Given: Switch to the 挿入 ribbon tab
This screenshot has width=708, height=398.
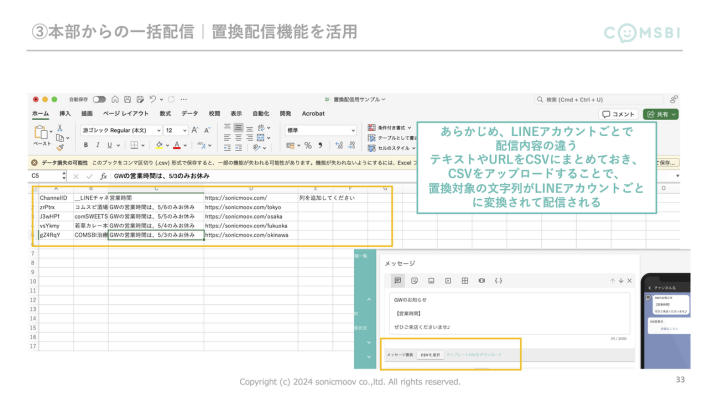Looking at the screenshot, I should pos(65,113).
